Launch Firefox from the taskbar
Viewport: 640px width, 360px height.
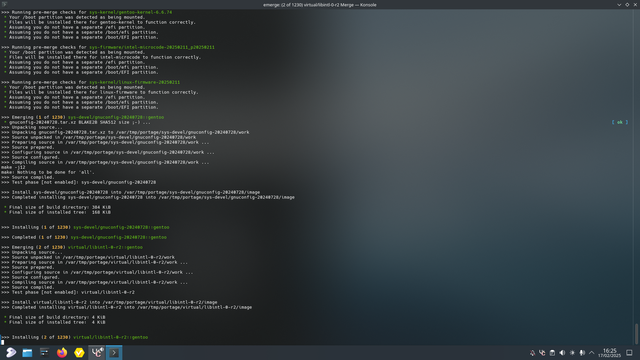pos(62,353)
